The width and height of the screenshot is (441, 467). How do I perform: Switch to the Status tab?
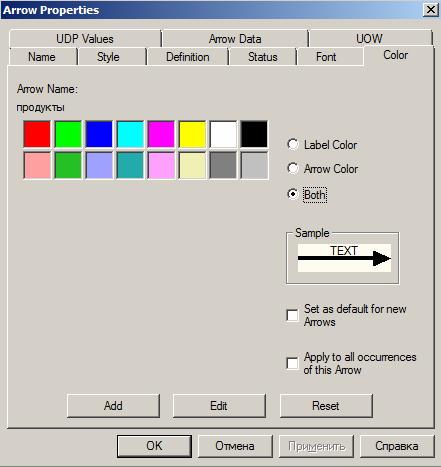(x=263, y=57)
